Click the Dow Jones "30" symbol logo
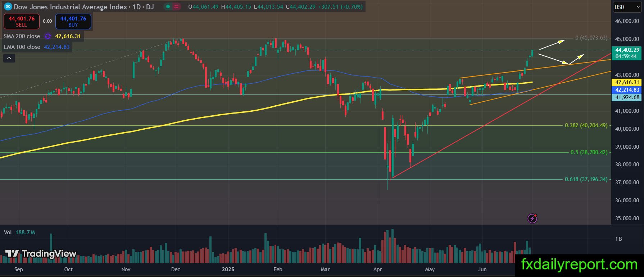The image size is (644, 277). [8, 6]
